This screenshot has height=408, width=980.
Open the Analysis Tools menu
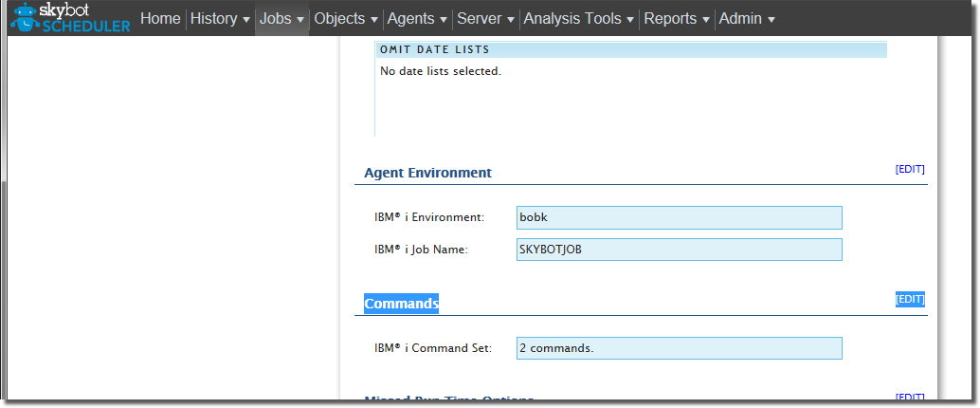(578, 19)
